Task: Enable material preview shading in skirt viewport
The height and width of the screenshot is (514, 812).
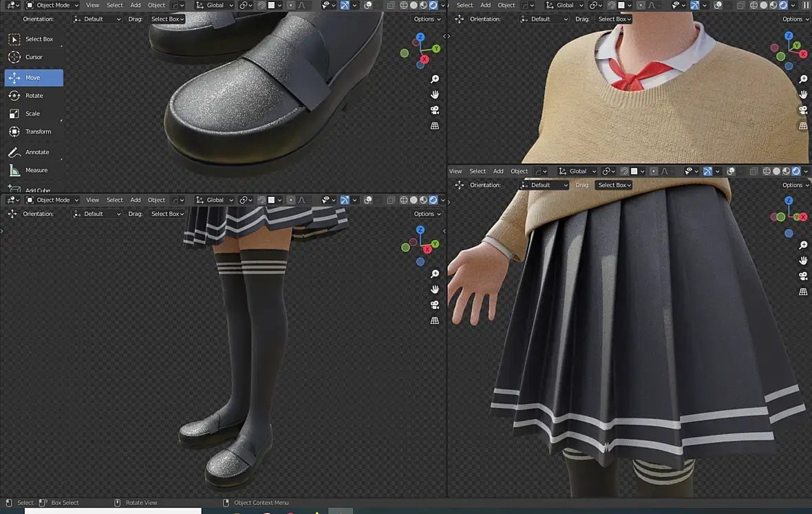Action: coord(787,171)
